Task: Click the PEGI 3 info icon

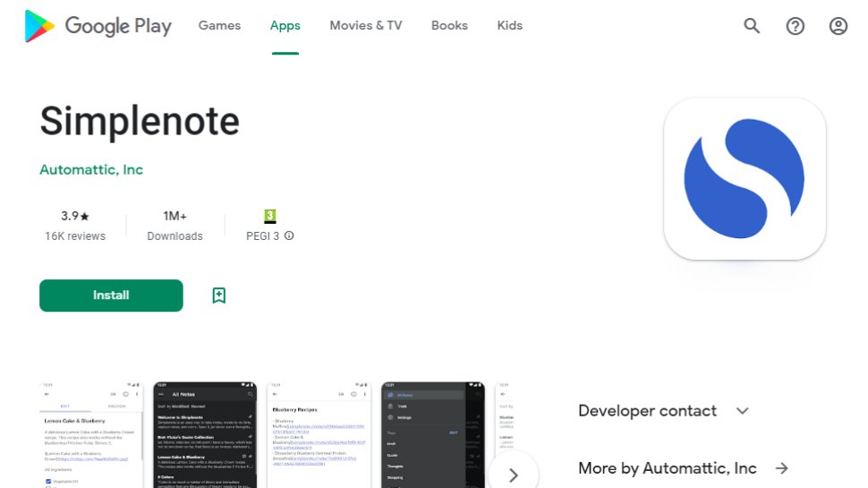Action: [x=289, y=235]
